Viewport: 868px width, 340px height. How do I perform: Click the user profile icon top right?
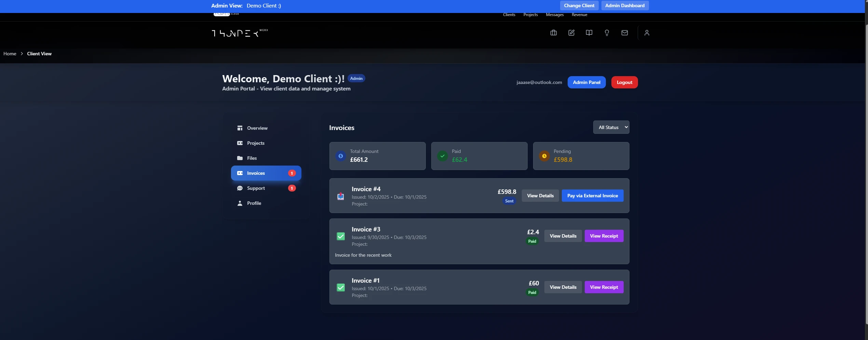647,33
